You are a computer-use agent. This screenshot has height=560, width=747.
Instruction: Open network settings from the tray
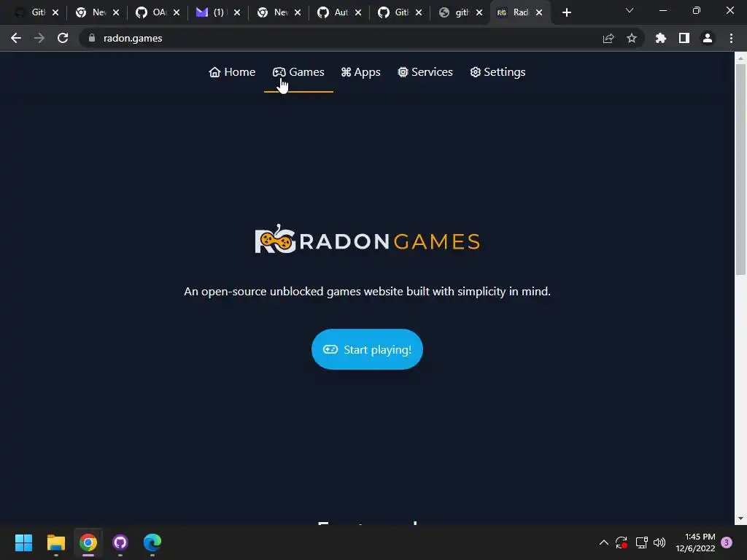click(641, 542)
